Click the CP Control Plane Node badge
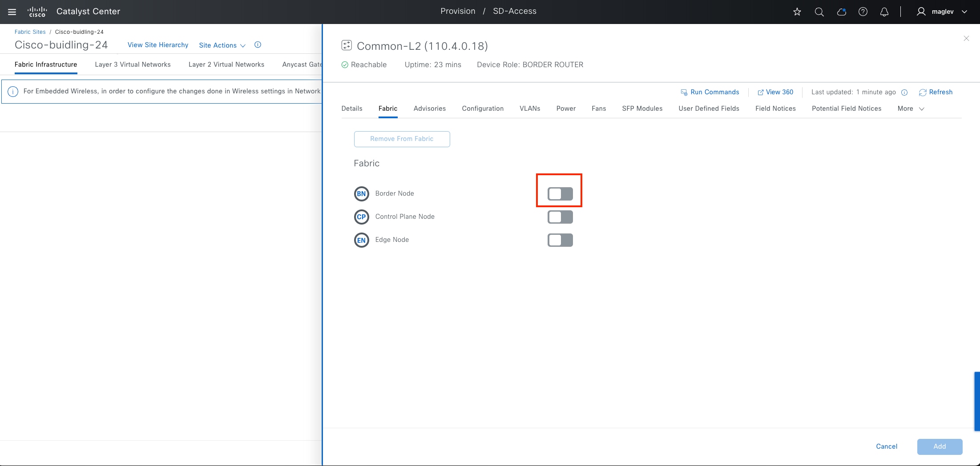The image size is (980, 466). (361, 217)
